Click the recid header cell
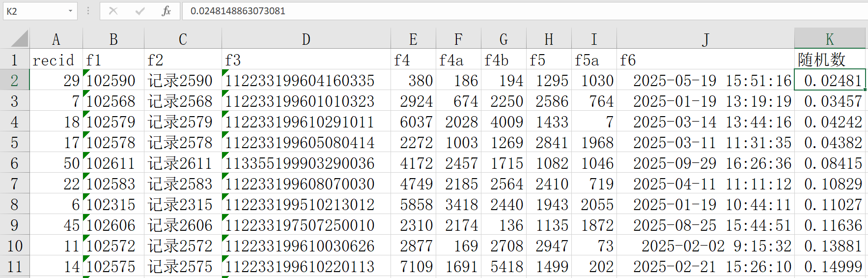 click(x=56, y=60)
